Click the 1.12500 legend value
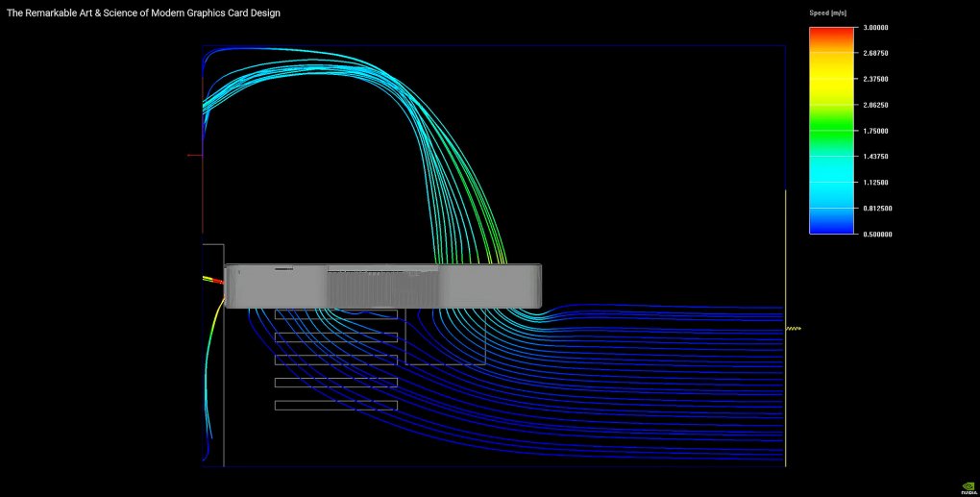The width and height of the screenshot is (980, 497). (x=875, y=183)
